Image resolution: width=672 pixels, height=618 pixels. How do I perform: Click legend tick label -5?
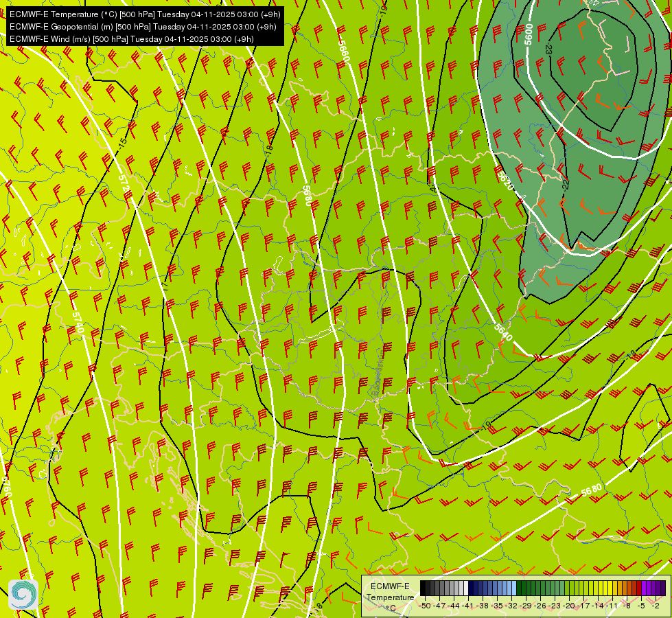(642, 606)
